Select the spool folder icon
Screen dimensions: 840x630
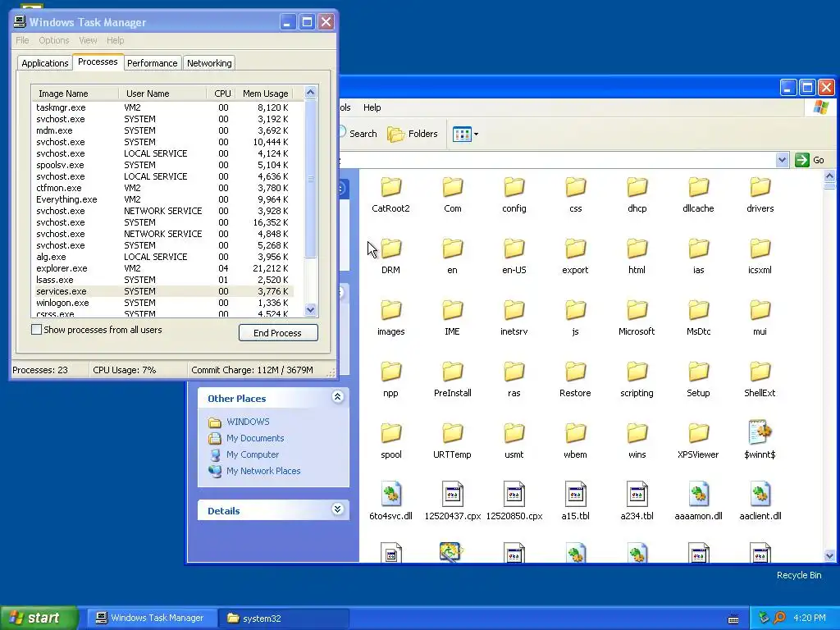[391, 434]
